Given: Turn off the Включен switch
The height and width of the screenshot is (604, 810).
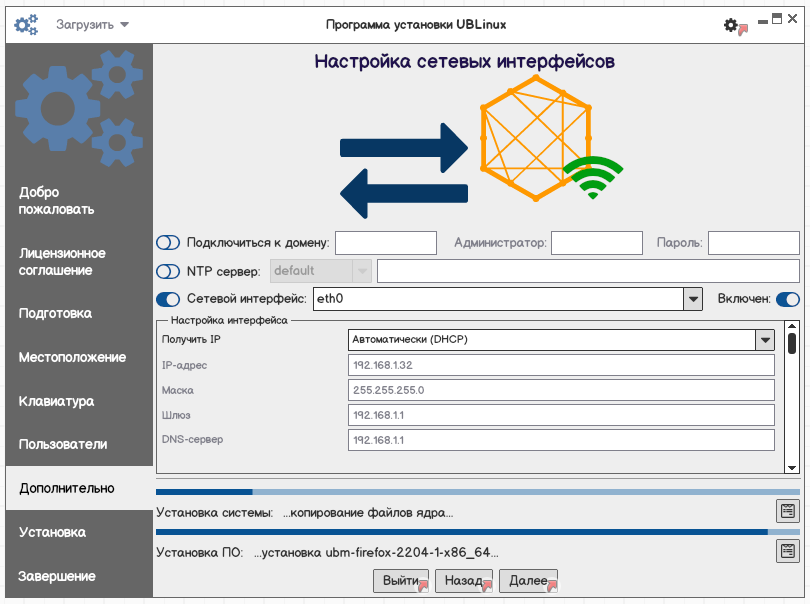Looking at the screenshot, I should pos(787,299).
